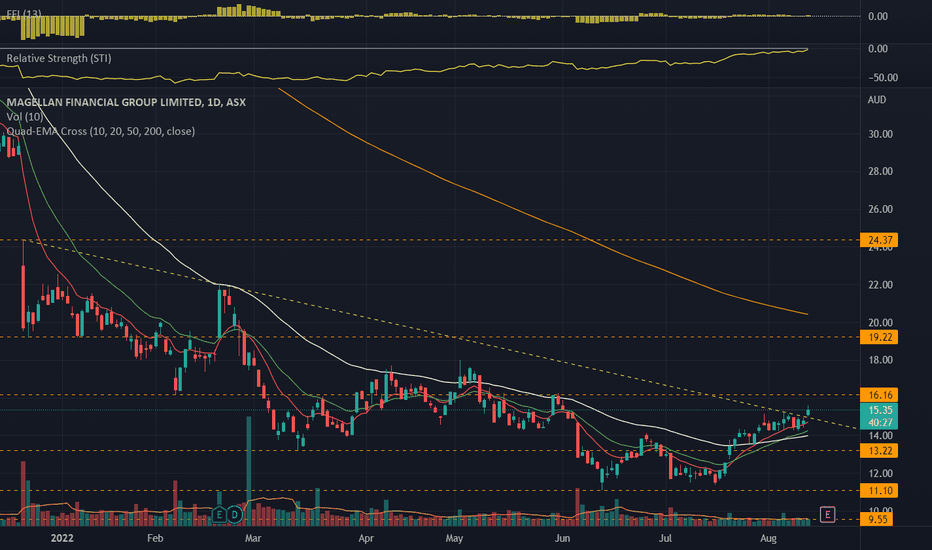Select the MAGELLAN FINANCIAL GROUP LIMITED chart title
The image size is (932, 550).
pyautogui.click(x=126, y=102)
